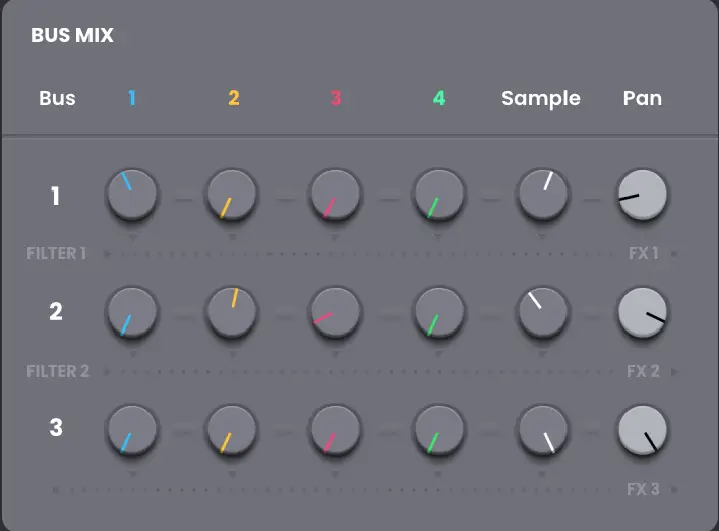Adjust row 3 Pan knob
The image size is (719, 531).
642,430
